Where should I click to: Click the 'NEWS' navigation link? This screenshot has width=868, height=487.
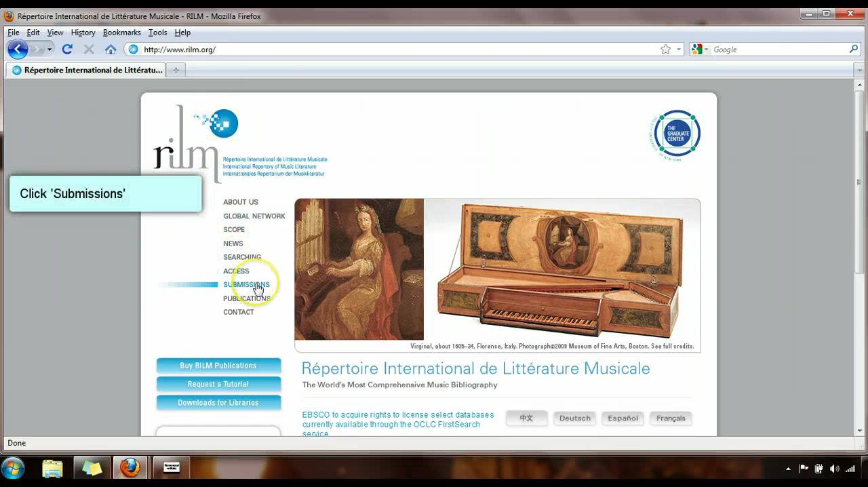click(x=233, y=243)
